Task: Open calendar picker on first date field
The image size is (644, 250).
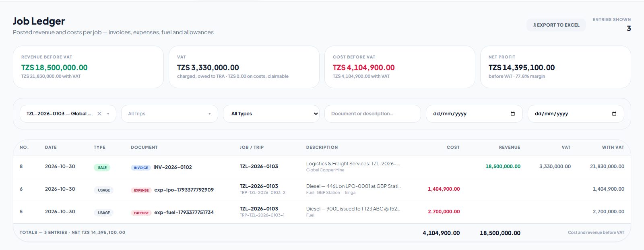Action: click(512, 114)
